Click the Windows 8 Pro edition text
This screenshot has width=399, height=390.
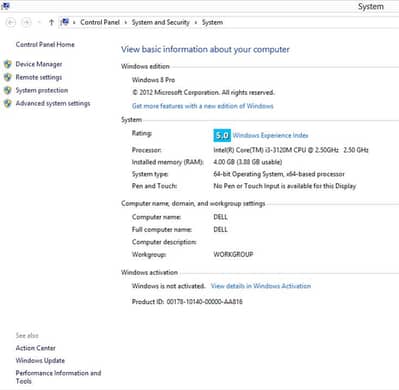coord(153,80)
